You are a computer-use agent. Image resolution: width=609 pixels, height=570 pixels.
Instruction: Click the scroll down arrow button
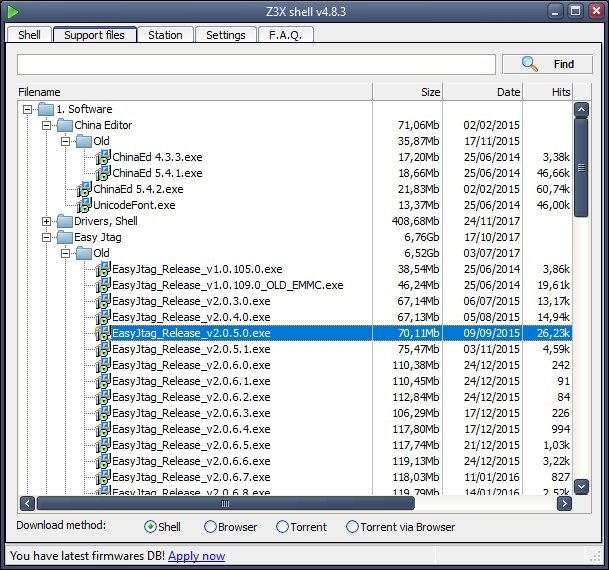pos(581,487)
